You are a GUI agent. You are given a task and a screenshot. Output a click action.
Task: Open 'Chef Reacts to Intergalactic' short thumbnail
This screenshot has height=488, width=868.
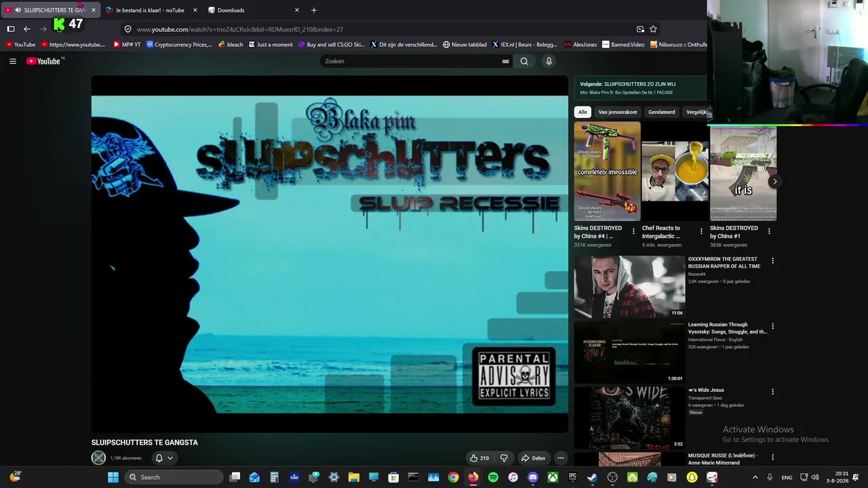(x=675, y=171)
